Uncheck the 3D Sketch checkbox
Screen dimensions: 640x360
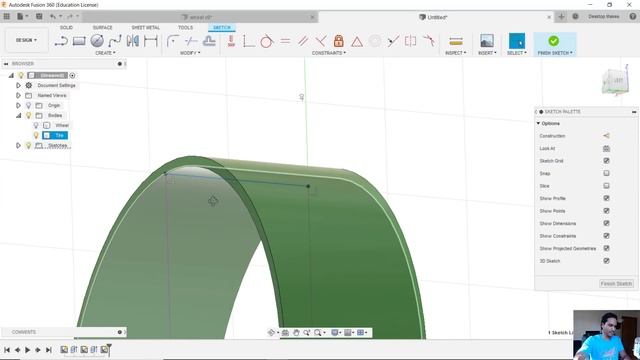pyautogui.click(x=607, y=261)
